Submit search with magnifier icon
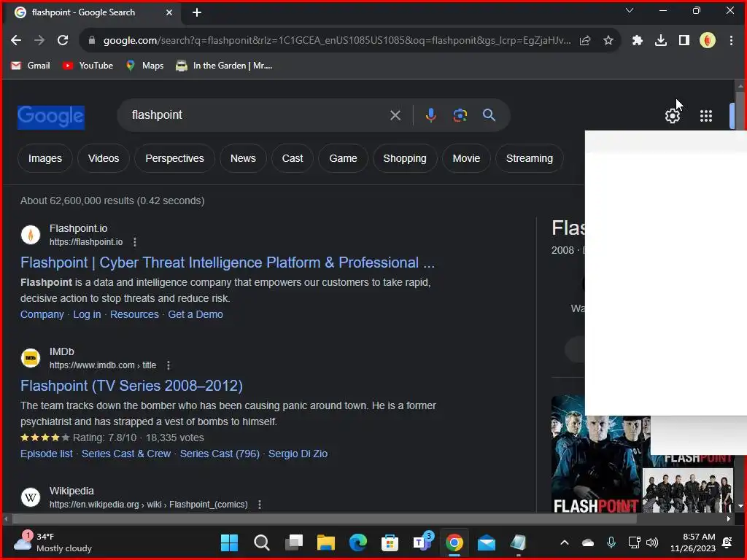The height and width of the screenshot is (560, 747). coord(489,115)
